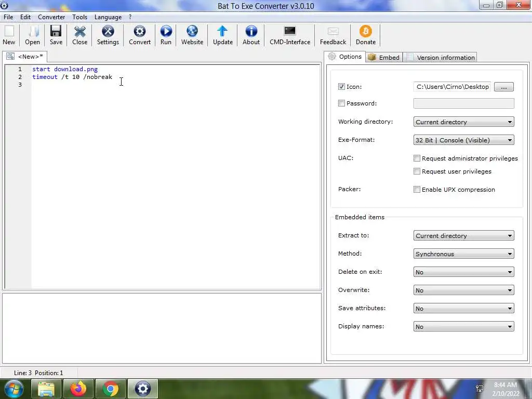This screenshot has height=399, width=532.
Task: Expand the Overwrite dropdown
Action: tap(463, 290)
